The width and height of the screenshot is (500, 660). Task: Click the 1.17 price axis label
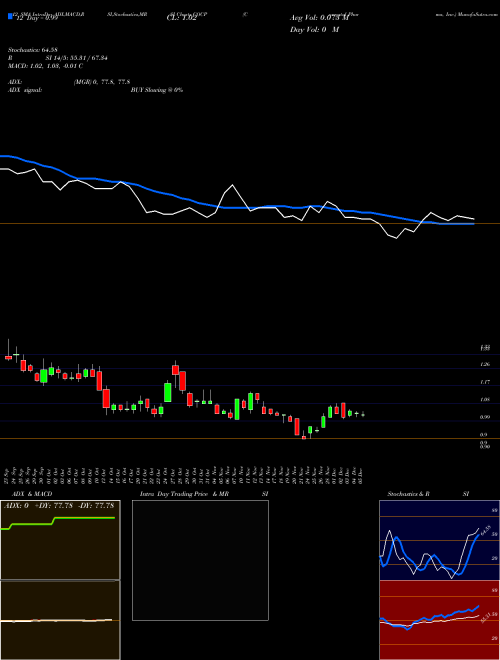pos(484,382)
